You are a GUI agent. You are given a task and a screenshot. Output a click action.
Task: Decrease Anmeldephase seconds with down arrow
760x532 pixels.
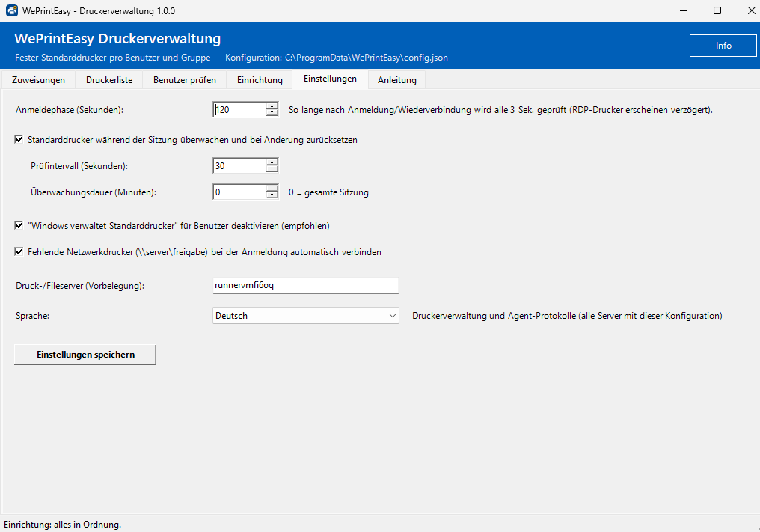272,113
